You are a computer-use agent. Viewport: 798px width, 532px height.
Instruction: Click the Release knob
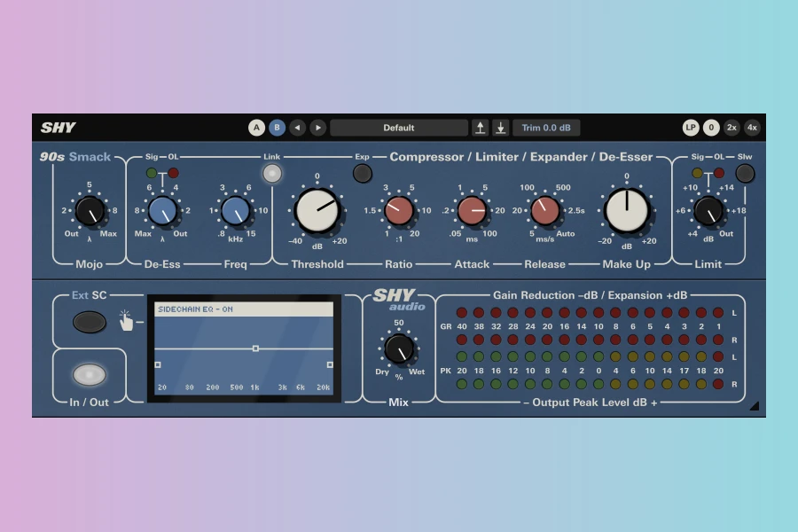click(x=545, y=211)
